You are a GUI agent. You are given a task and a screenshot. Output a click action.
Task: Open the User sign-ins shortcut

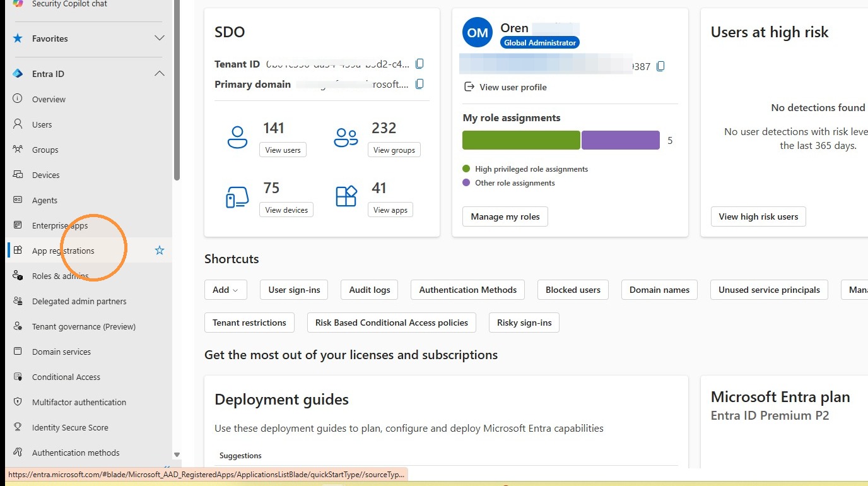(294, 290)
